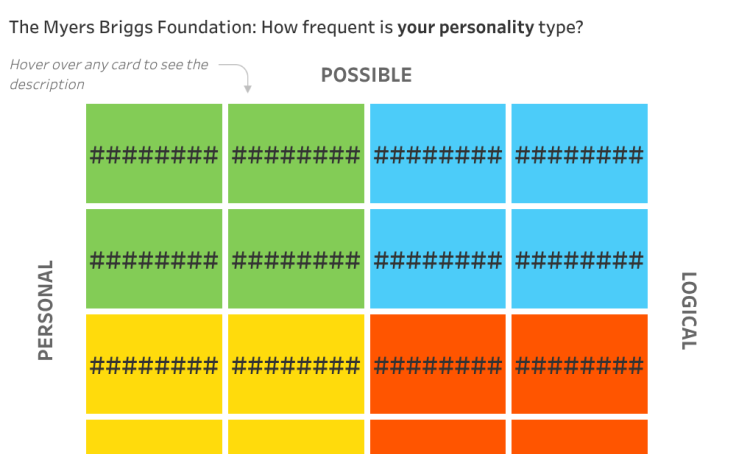Image resolution: width=736 pixels, height=454 pixels.
Task: Select the first green card in the top row
Action: [154, 154]
